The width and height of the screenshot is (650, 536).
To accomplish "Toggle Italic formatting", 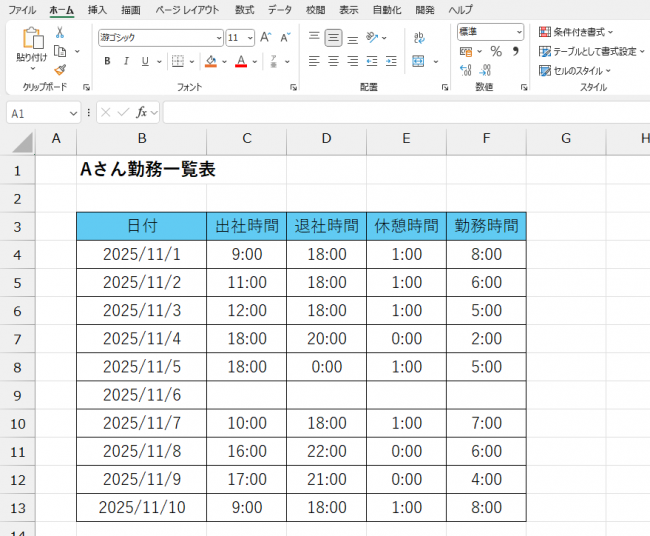I will click(x=126, y=61).
